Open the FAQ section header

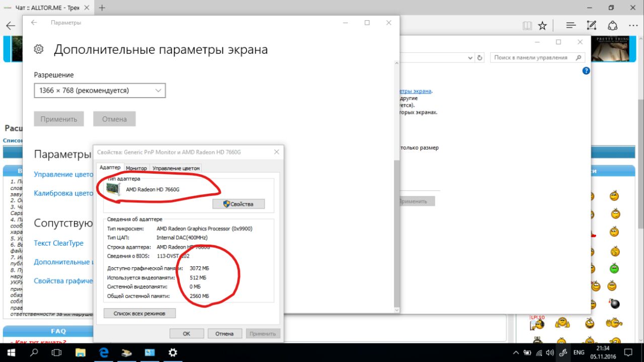(x=58, y=331)
